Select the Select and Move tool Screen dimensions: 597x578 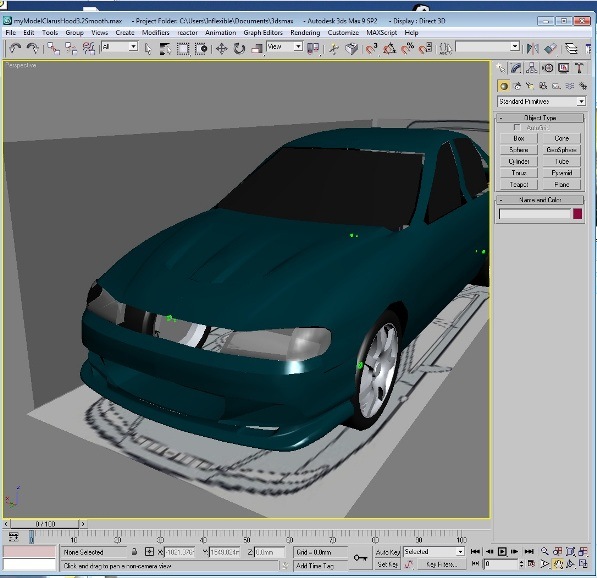(x=221, y=49)
